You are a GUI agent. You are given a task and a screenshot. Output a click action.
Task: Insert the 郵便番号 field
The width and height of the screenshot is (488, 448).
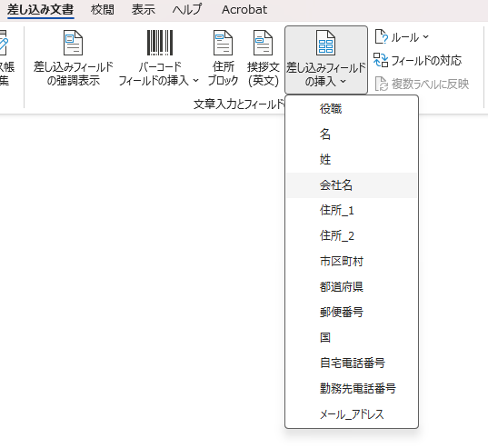[x=352, y=312]
